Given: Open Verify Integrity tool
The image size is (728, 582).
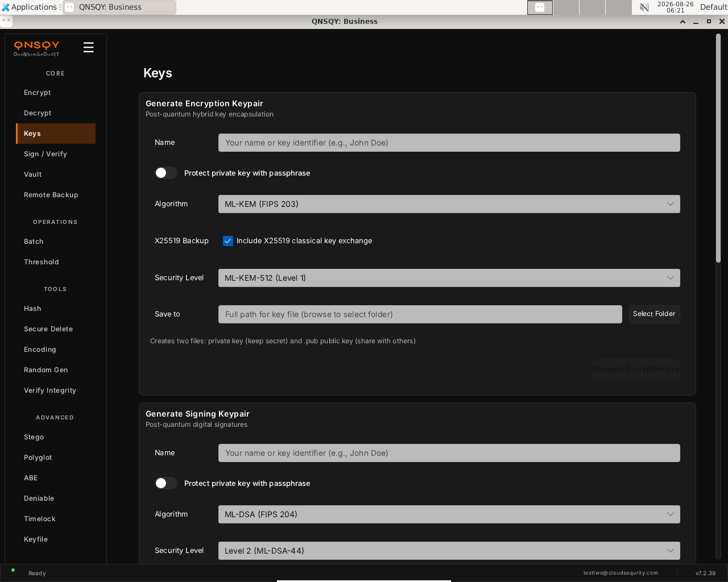Looking at the screenshot, I should tap(56, 390).
